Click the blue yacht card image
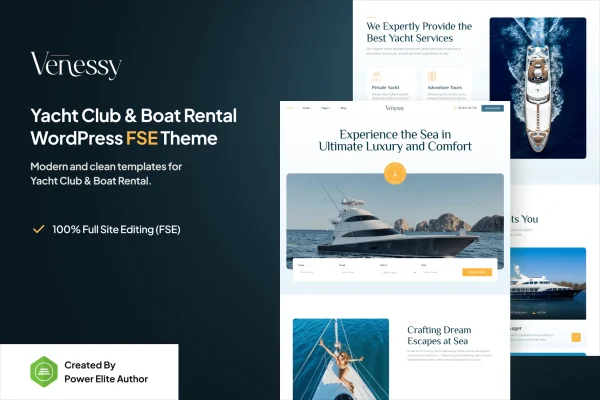The image size is (600, 400). [548, 283]
